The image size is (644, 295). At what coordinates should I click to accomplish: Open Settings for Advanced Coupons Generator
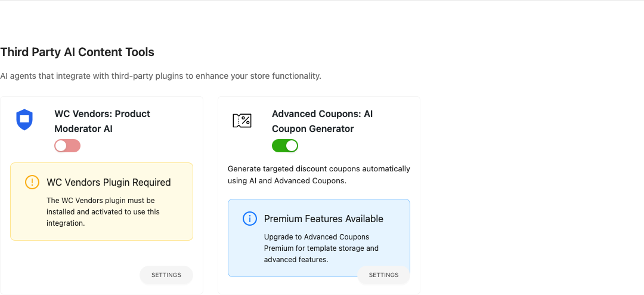coord(383,275)
